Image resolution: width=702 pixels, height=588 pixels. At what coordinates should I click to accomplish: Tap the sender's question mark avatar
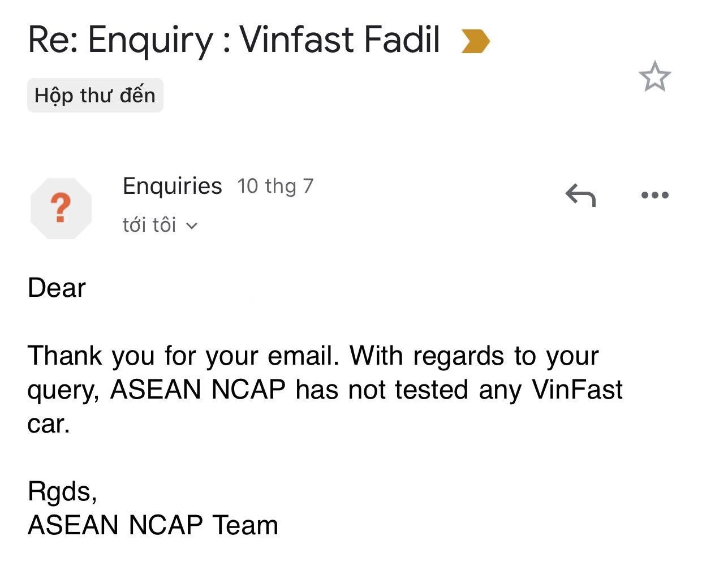click(61, 208)
